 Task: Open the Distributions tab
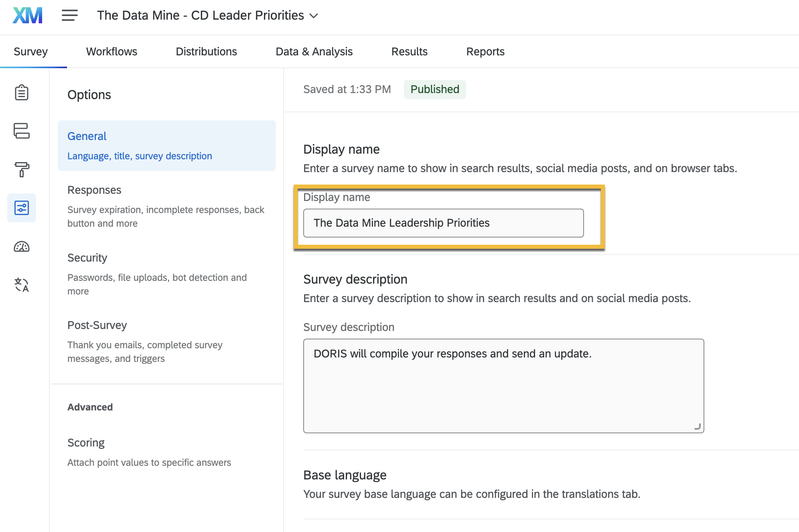pyautogui.click(x=206, y=51)
